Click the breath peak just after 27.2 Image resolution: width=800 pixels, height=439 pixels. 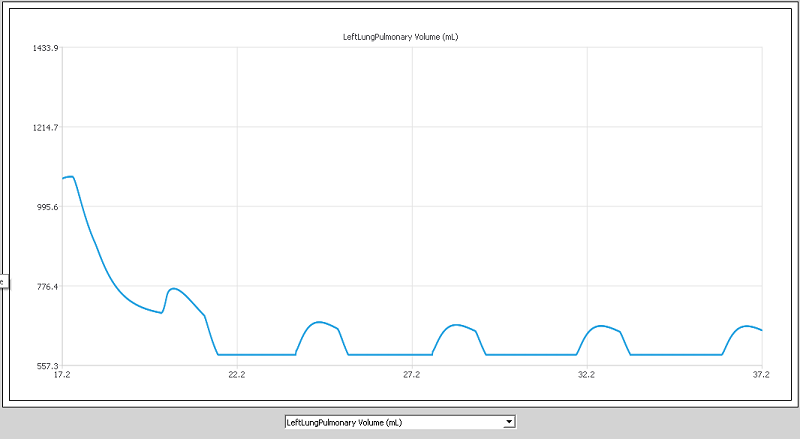tap(457, 325)
